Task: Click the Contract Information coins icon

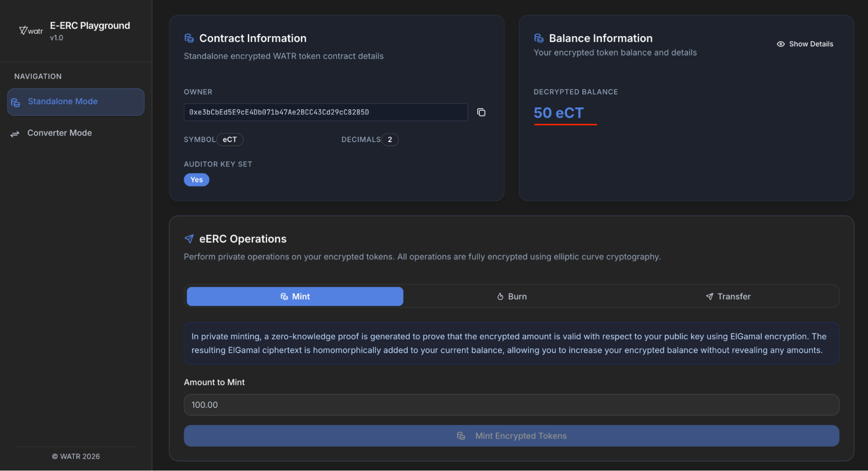Action: (x=189, y=38)
